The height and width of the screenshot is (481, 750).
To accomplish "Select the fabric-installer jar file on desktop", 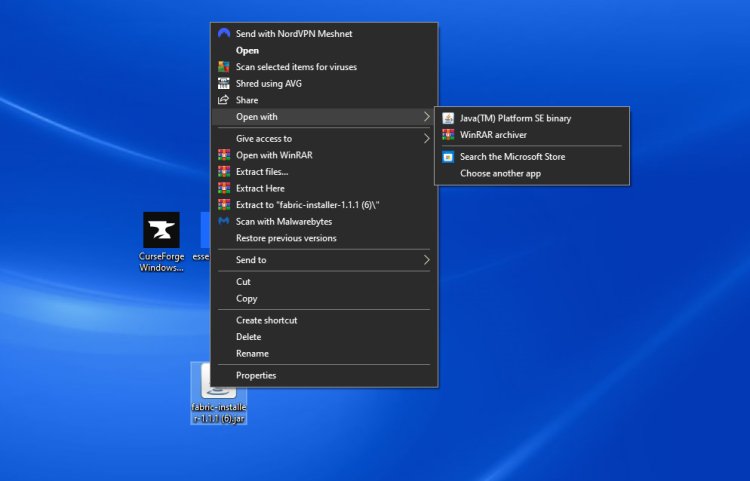I will [218, 391].
